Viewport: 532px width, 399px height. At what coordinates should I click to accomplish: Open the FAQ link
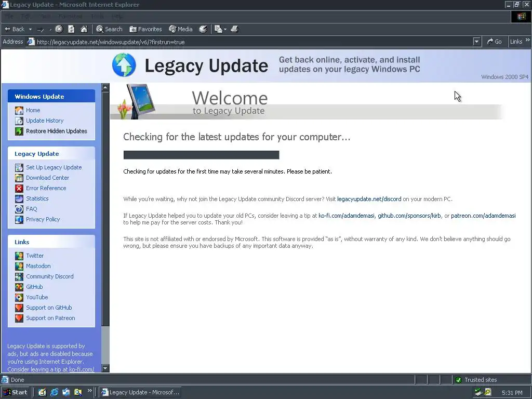pyautogui.click(x=32, y=209)
